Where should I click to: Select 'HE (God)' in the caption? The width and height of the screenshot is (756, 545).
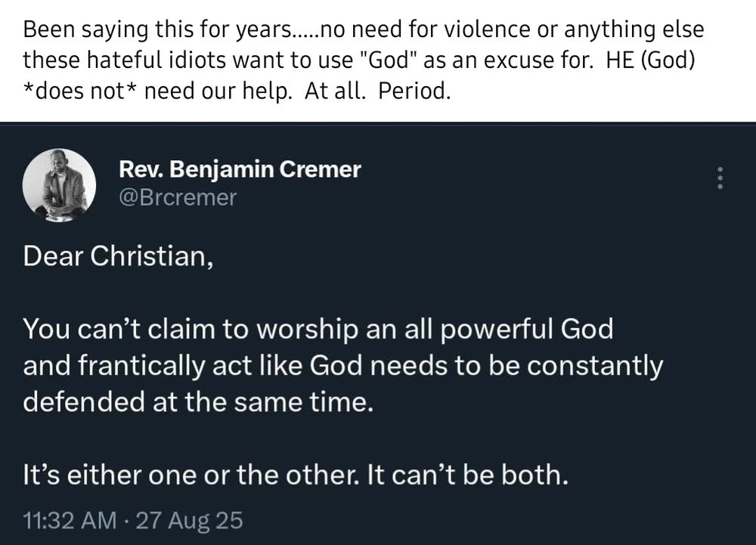tap(650, 60)
